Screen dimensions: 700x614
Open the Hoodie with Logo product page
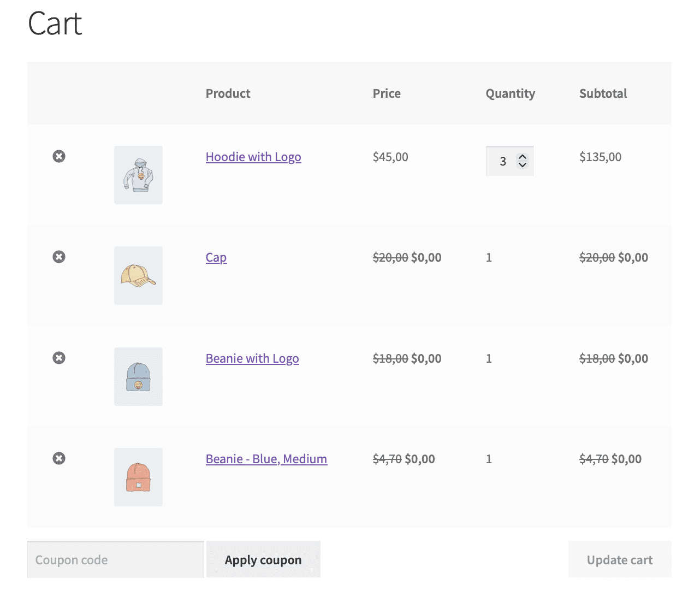pos(253,157)
